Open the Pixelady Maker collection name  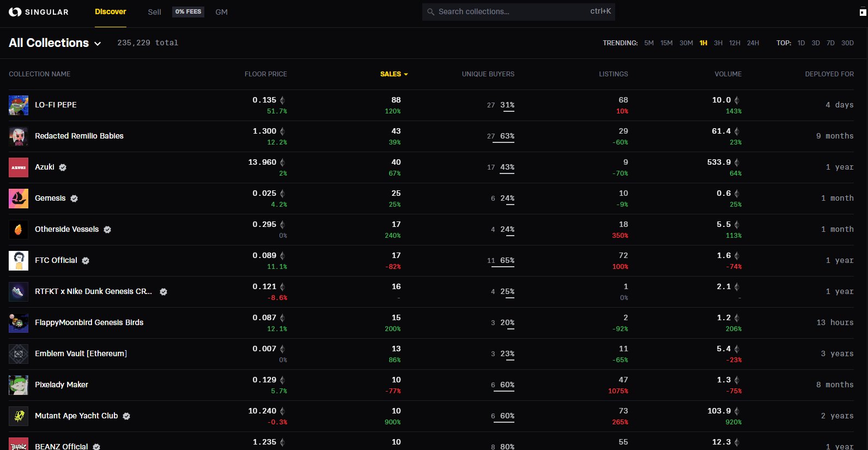click(x=62, y=385)
